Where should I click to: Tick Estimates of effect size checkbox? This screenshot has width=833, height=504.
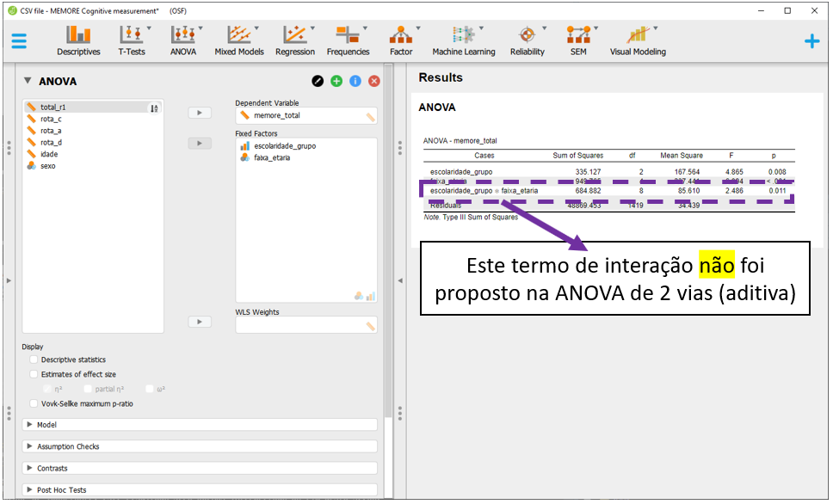pyautogui.click(x=34, y=374)
